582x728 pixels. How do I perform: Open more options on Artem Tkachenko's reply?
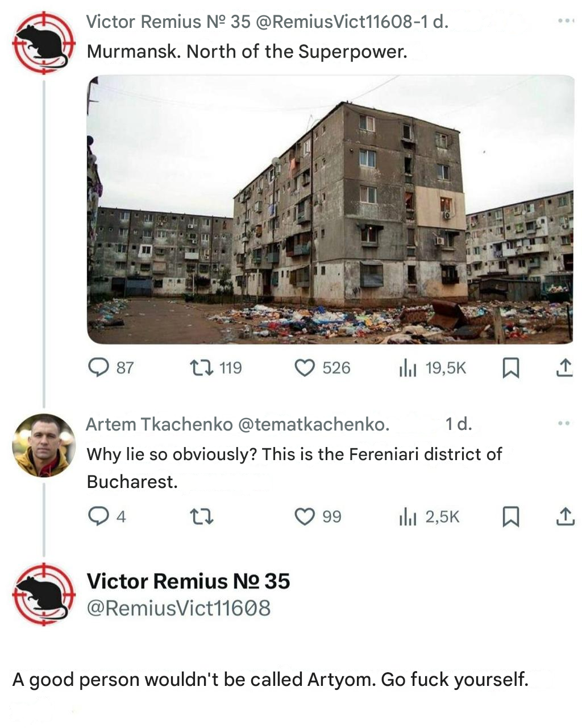[x=564, y=424]
